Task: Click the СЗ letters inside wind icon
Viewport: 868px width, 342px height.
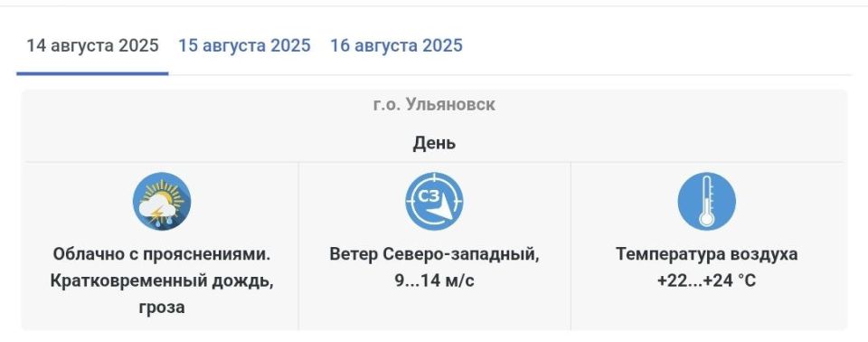Action: [429, 195]
